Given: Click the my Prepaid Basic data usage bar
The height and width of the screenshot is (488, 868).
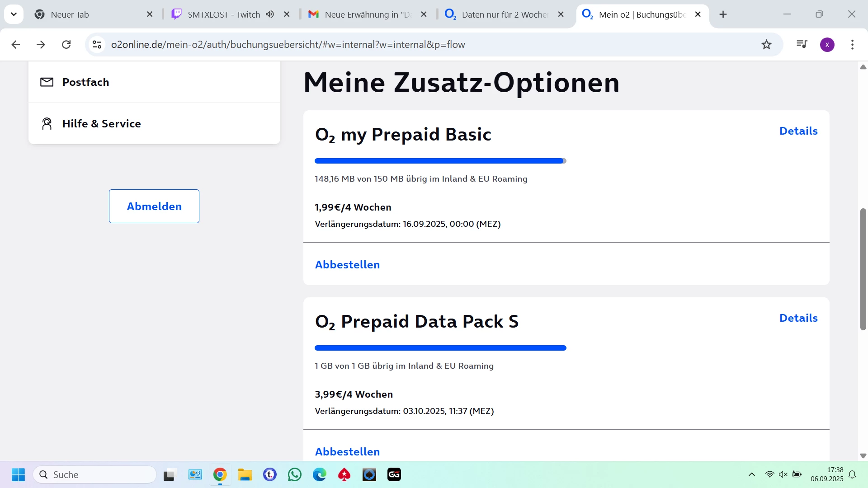Looking at the screenshot, I should 440,161.
